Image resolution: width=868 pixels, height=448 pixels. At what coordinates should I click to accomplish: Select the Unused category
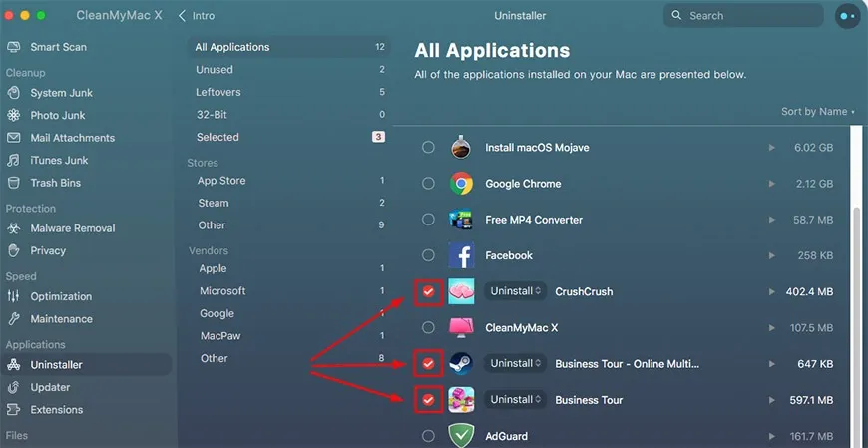(289, 69)
